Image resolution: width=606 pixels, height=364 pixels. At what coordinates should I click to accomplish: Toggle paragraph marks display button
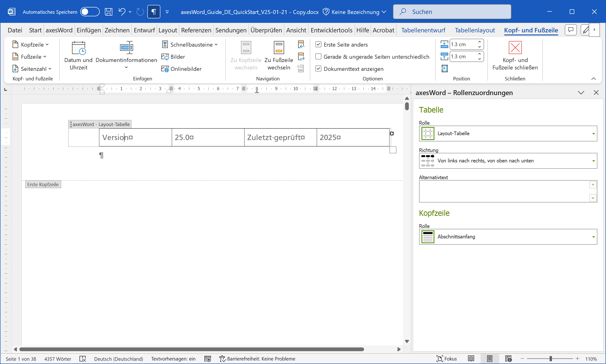tap(154, 12)
